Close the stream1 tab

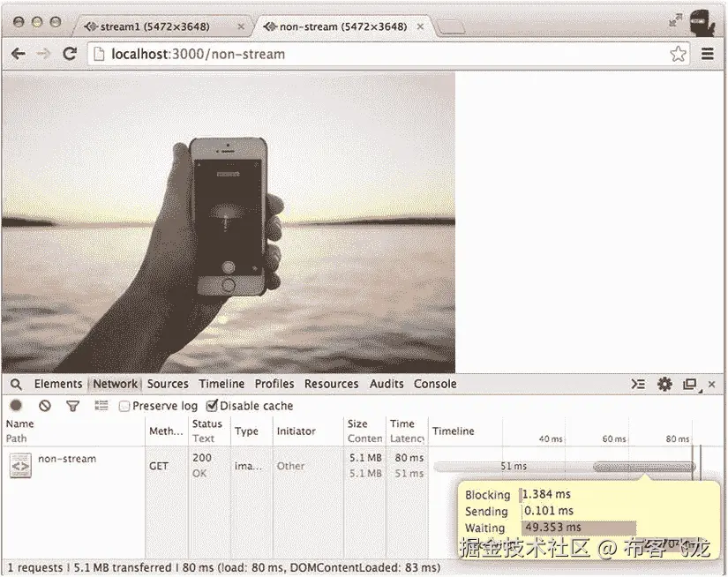241,27
